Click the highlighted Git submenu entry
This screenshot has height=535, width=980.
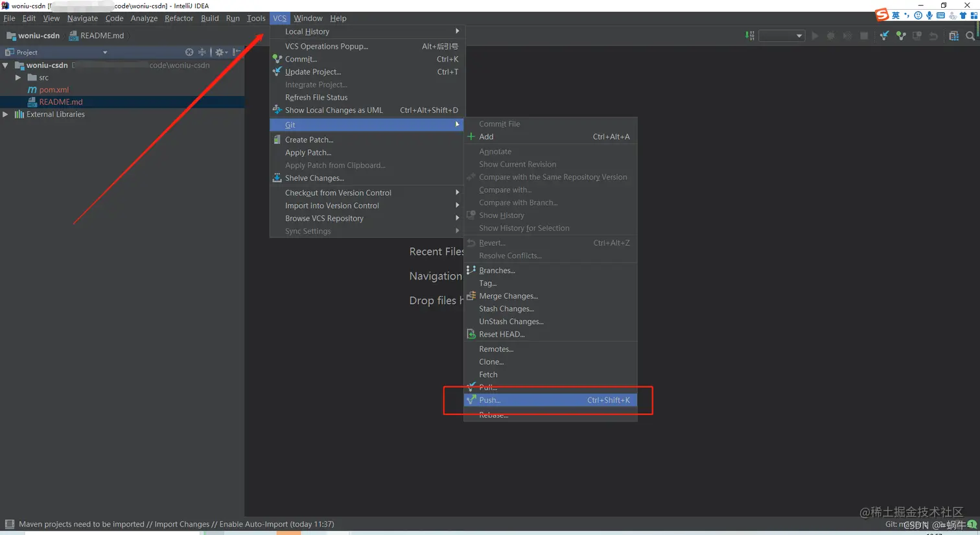(366, 125)
